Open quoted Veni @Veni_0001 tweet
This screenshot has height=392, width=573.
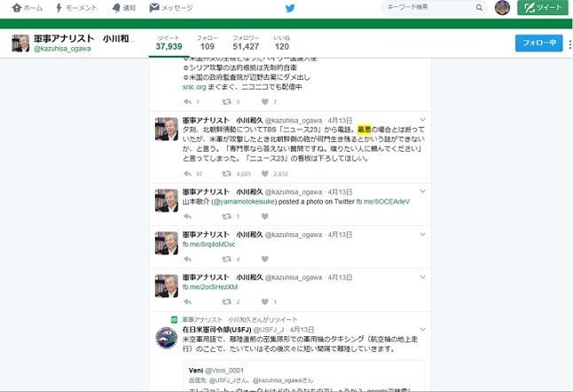pyautogui.click(x=304, y=376)
